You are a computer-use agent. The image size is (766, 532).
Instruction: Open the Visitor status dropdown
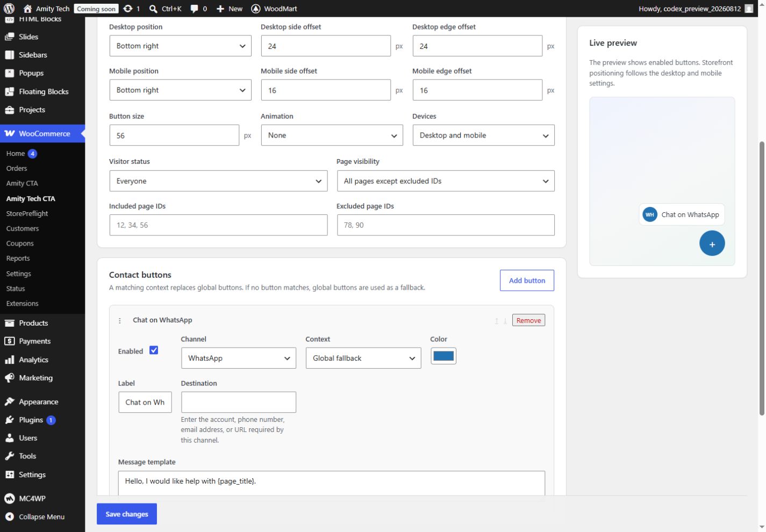coord(218,181)
